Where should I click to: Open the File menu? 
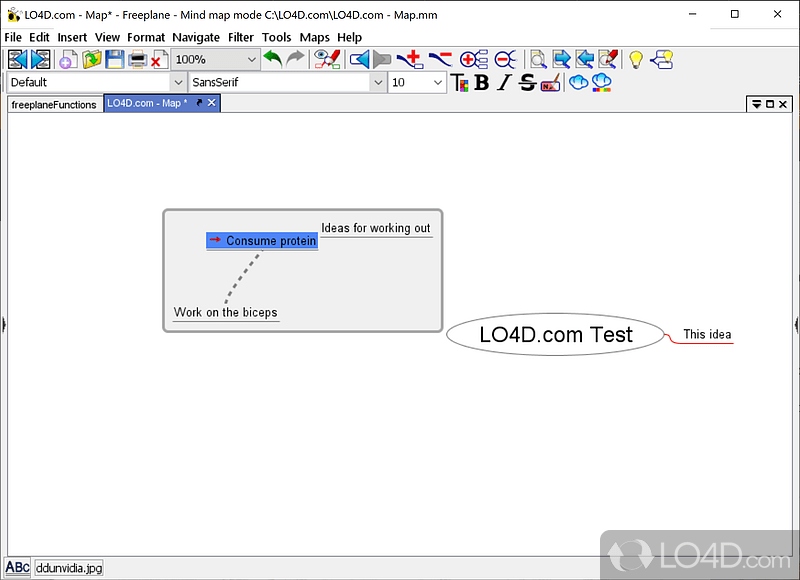pyautogui.click(x=13, y=37)
